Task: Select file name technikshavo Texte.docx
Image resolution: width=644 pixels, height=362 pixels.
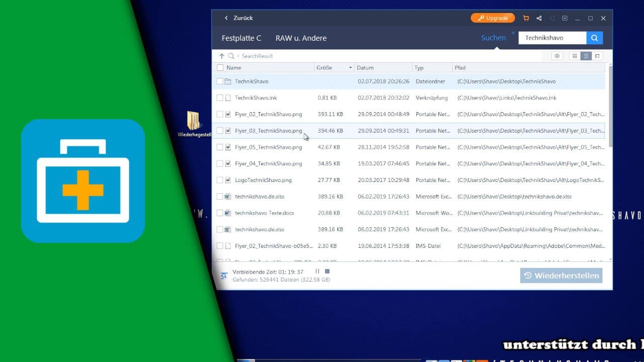Action: tap(265, 213)
